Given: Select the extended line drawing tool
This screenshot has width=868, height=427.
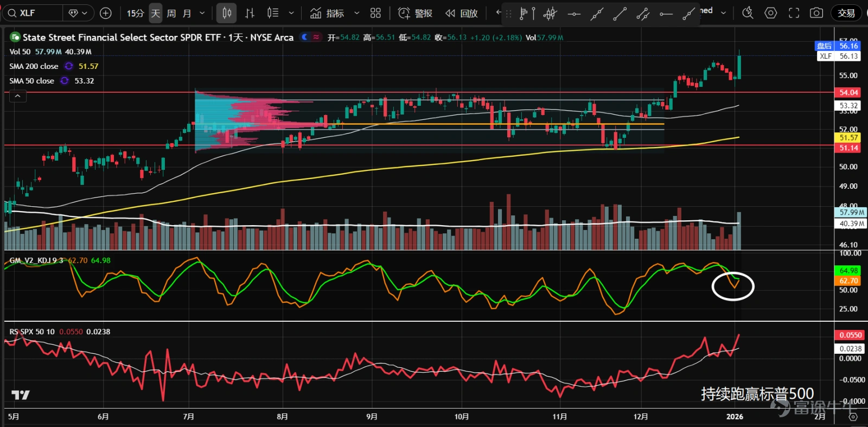Looking at the screenshot, I should coord(597,14).
